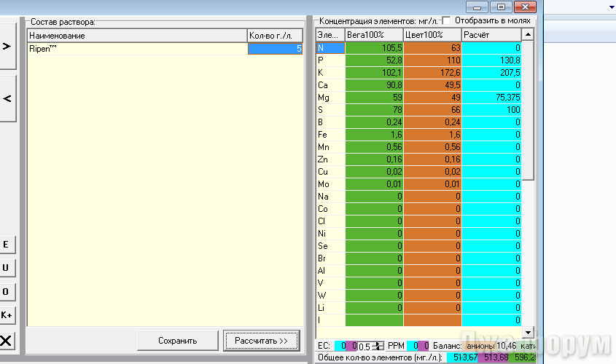Click the 'Сохранить' button
Image resolution: width=616 pixels, height=364 pixels.
[x=178, y=340]
